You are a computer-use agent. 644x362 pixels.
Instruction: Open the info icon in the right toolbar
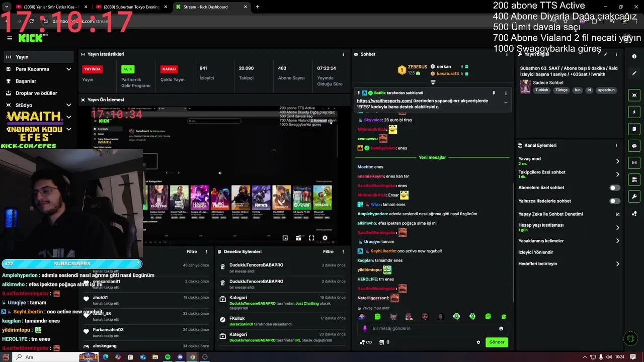pyautogui.click(x=634, y=57)
